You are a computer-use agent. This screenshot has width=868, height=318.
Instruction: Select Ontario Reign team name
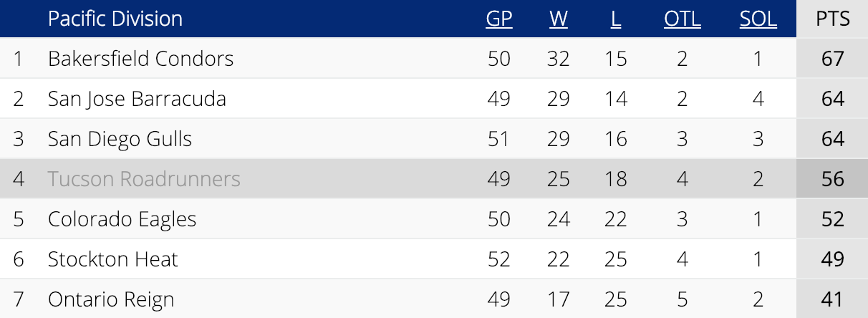tap(111, 299)
